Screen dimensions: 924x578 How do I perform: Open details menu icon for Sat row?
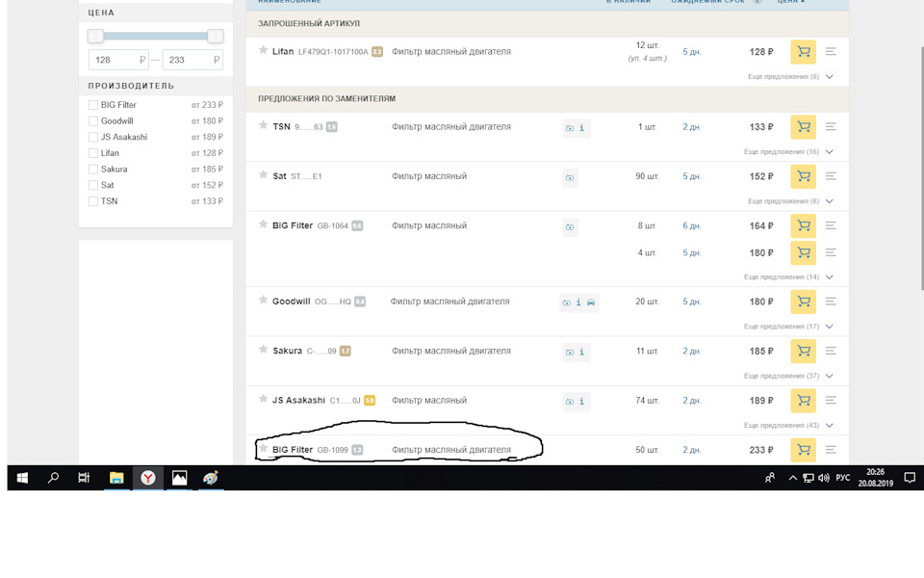pyautogui.click(x=831, y=176)
